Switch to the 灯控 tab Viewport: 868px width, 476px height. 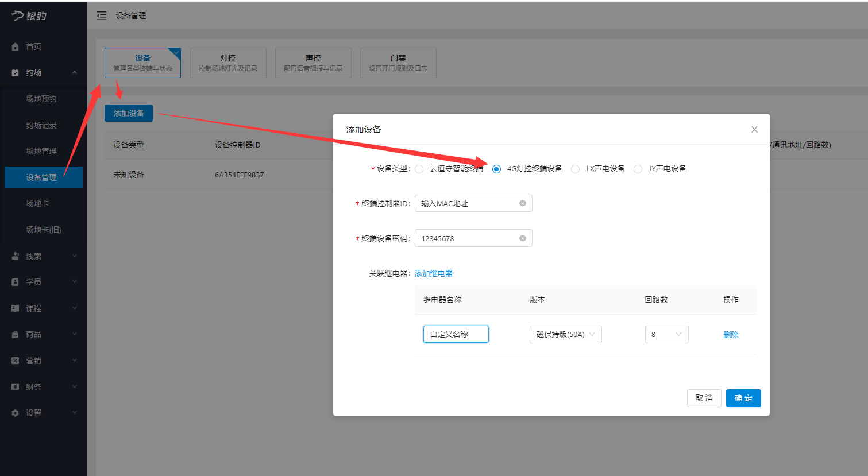click(x=228, y=62)
